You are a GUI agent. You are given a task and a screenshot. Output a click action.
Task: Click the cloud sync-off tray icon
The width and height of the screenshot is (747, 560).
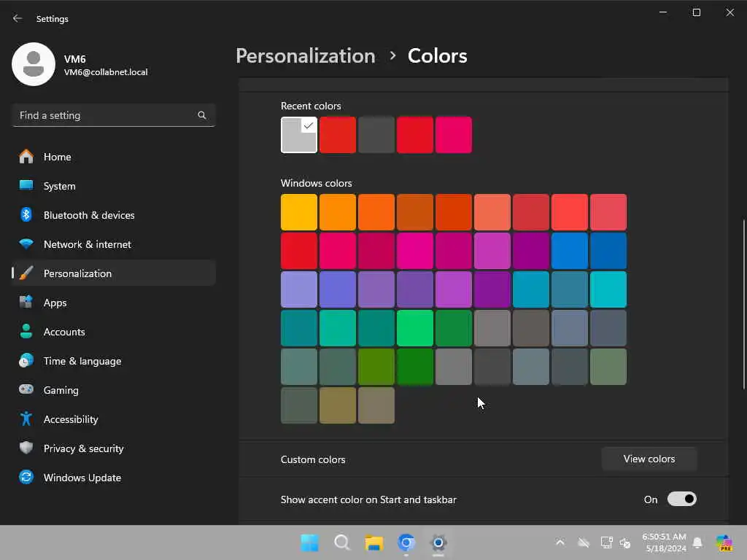click(584, 542)
